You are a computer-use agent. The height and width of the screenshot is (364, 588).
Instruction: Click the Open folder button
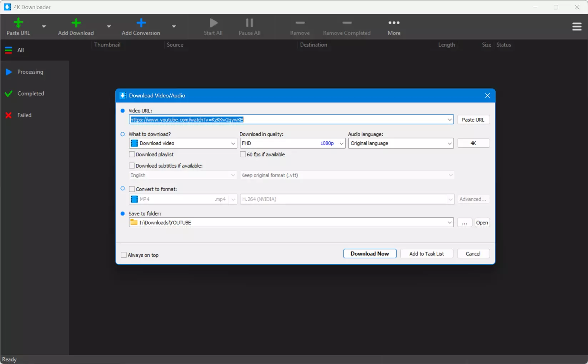(x=482, y=222)
